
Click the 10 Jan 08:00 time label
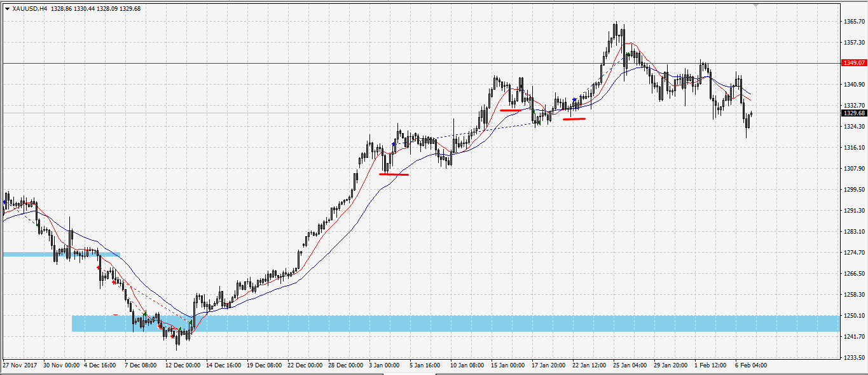click(x=468, y=365)
